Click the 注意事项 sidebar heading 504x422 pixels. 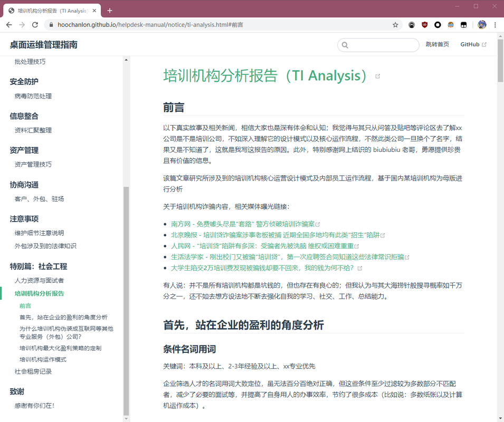(x=24, y=219)
